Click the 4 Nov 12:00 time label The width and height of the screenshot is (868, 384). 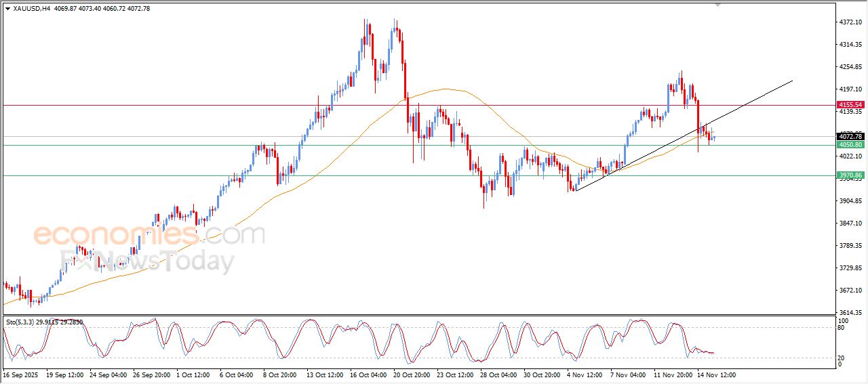585,375
